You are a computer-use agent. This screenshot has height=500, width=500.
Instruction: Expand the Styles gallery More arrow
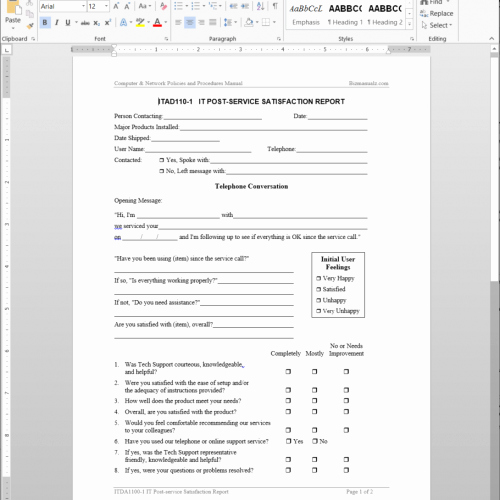coord(410,24)
